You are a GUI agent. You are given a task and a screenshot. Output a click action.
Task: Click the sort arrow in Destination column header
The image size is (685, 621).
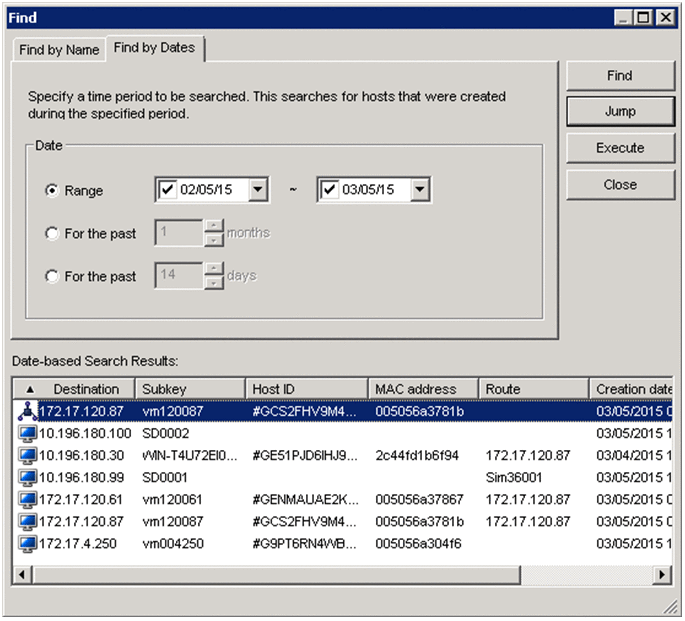29,389
